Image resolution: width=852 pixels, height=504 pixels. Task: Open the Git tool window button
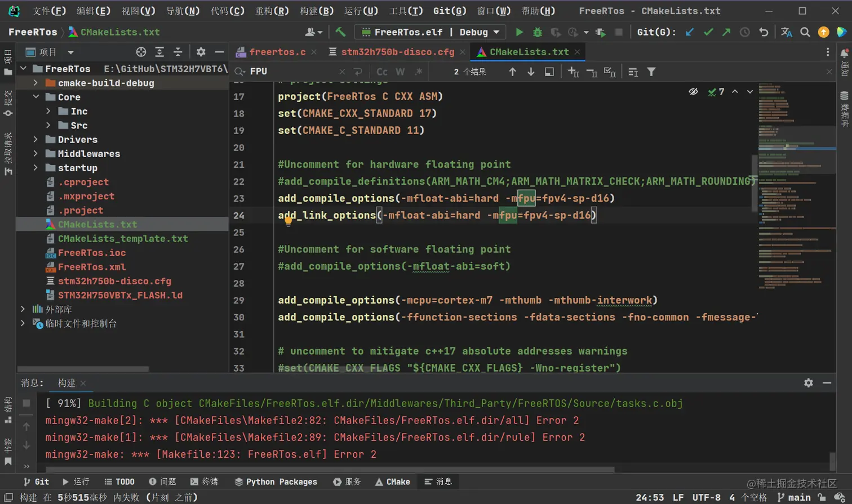[36, 481]
